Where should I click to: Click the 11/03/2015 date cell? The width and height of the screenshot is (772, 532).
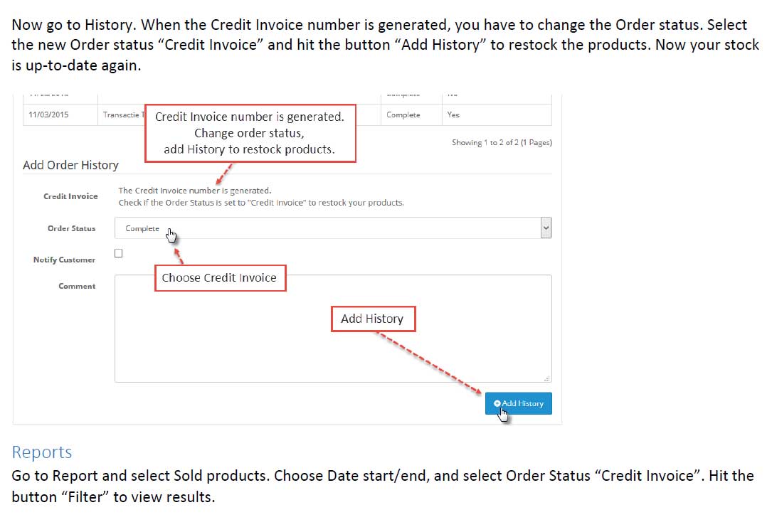[x=48, y=115]
